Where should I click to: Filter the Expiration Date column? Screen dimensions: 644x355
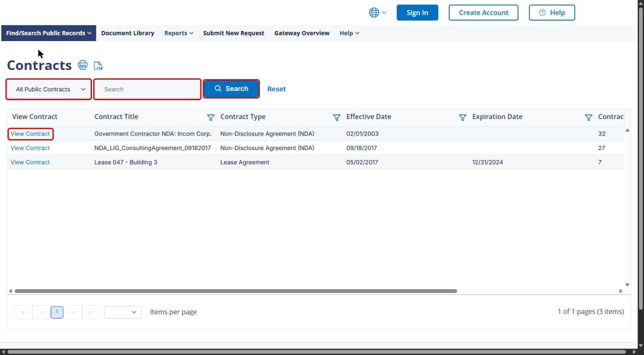click(x=589, y=117)
